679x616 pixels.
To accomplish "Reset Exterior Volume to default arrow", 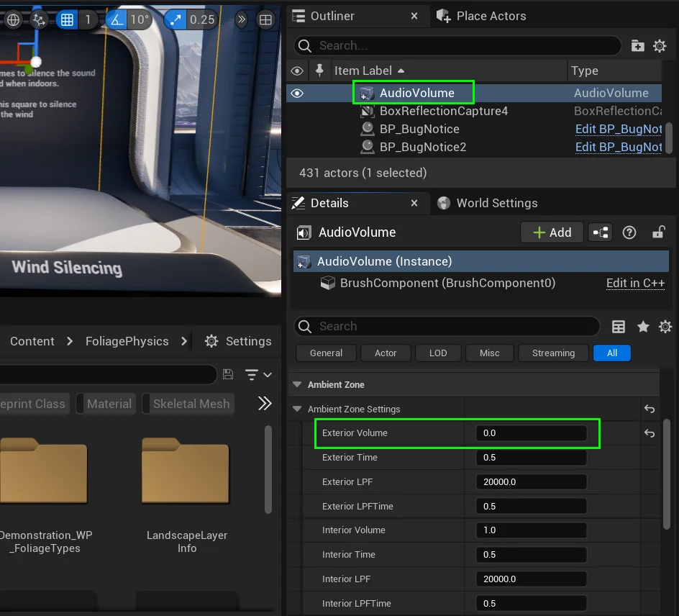I will click(650, 433).
